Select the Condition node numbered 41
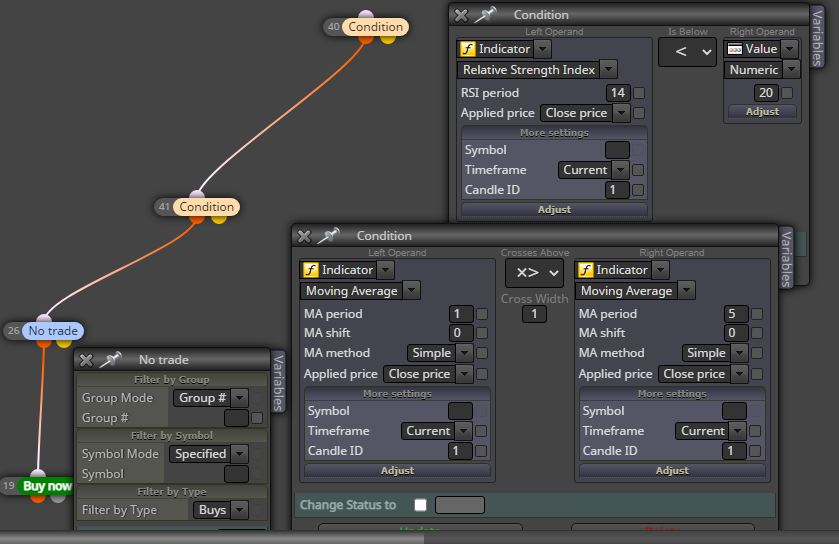Image resolution: width=839 pixels, height=544 pixels. (x=206, y=206)
